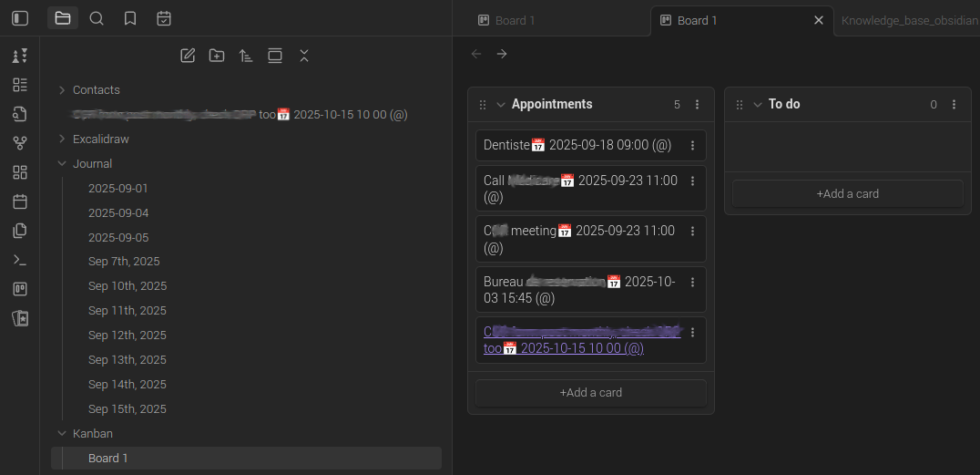Select the first Board 1 tab

(515, 20)
